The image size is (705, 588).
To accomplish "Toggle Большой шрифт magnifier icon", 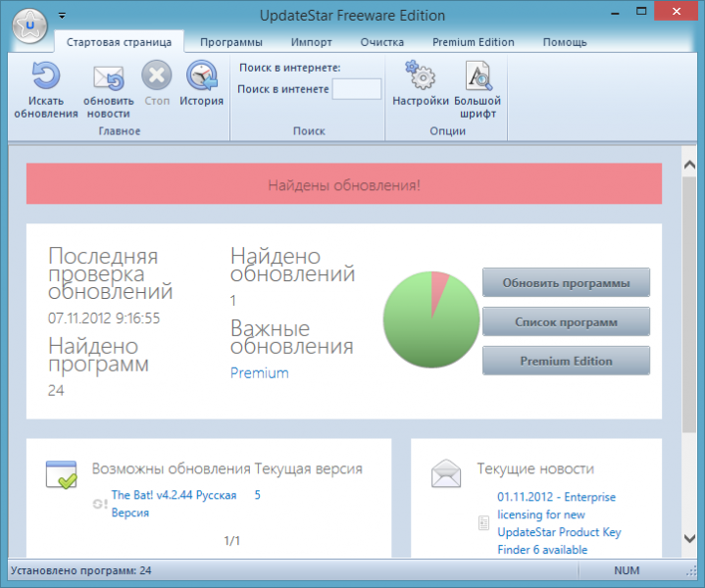I will point(478,75).
